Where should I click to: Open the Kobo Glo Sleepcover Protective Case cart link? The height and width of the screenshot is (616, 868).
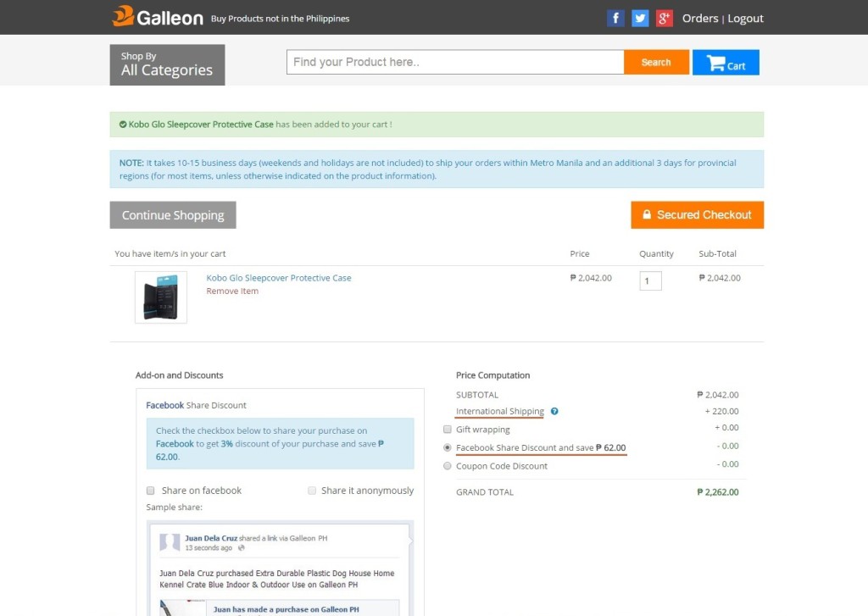[x=278, y=278]
